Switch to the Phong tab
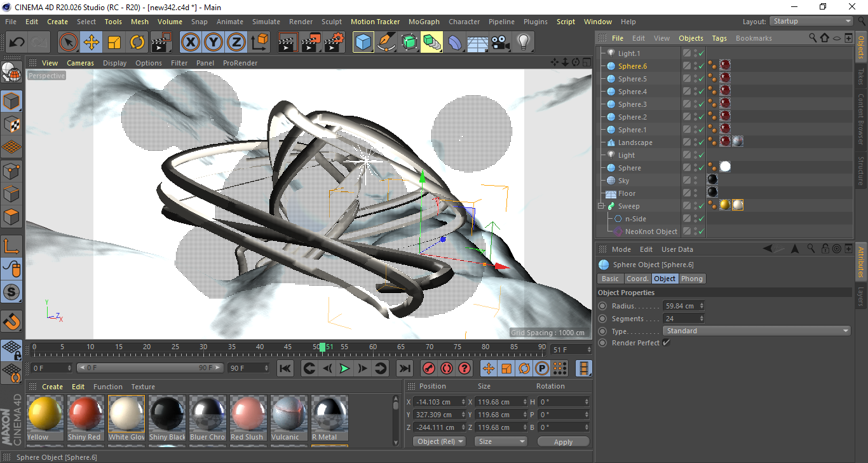The height and width of the screenshot is (463, 868). [692, 279]
